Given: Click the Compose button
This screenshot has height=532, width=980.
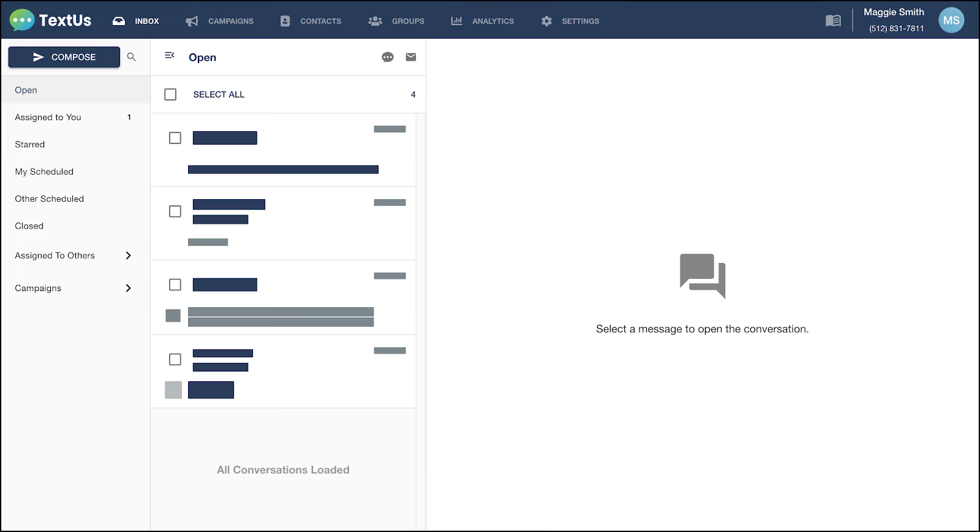Looking at the screenshot, I should 64,57.
